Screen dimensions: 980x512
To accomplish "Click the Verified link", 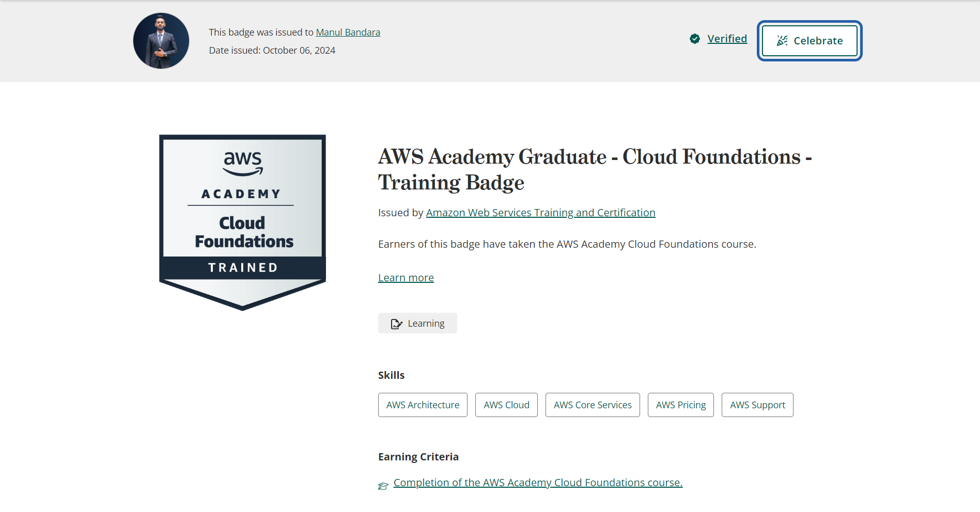I will [727, 38].
